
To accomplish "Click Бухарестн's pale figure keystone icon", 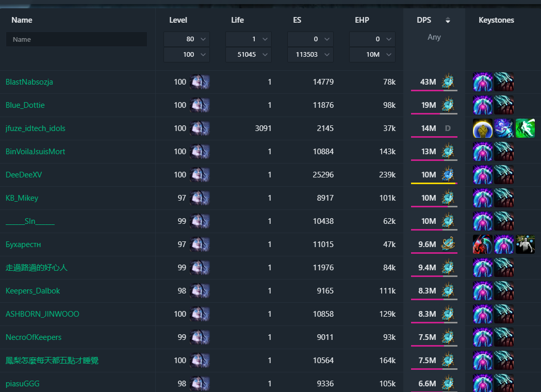I will tap(525, 244).
